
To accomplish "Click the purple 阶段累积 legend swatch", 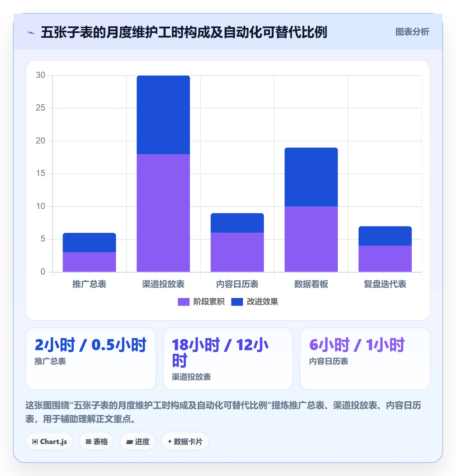I will [183, 302].
